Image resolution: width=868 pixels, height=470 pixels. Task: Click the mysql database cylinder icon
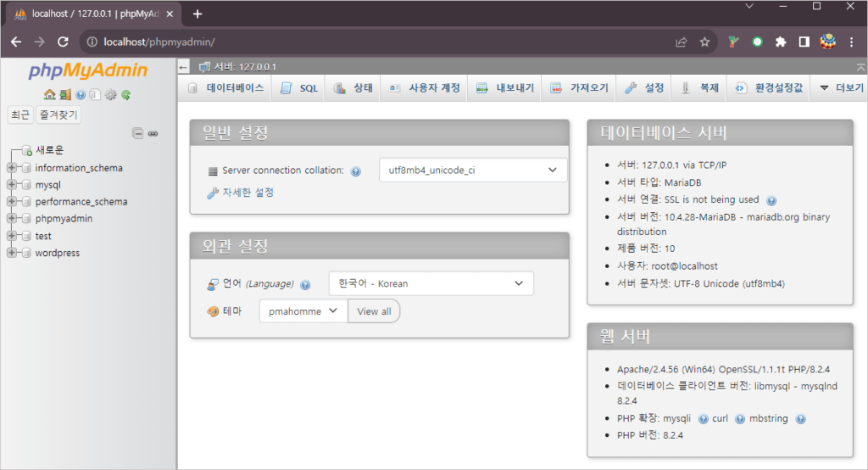point(26,185)
